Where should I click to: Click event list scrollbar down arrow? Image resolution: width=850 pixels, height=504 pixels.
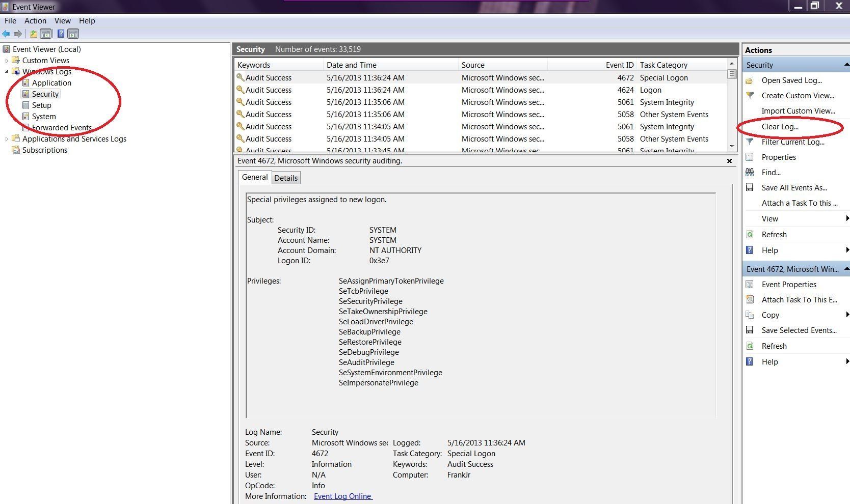[x=732, y=147]
